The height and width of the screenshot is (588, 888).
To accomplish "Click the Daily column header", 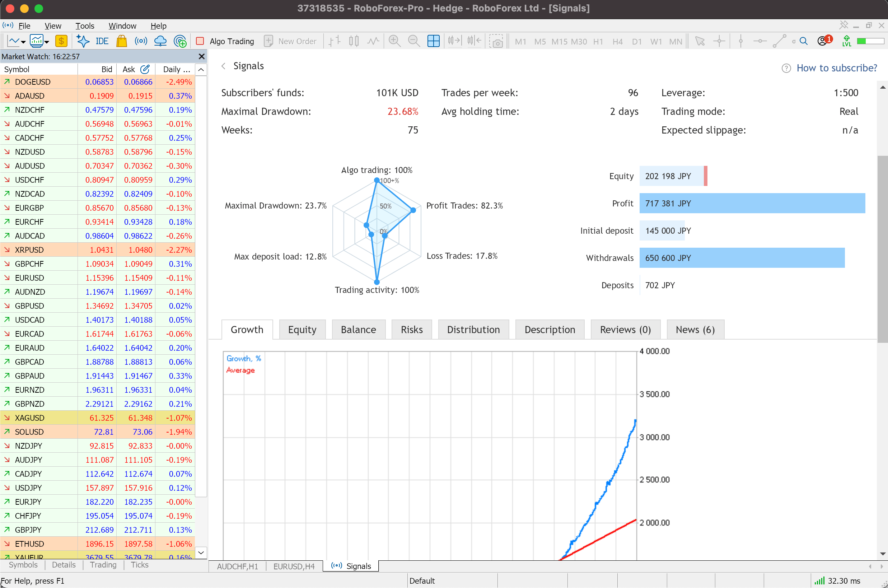I will (x=175, y=69).
